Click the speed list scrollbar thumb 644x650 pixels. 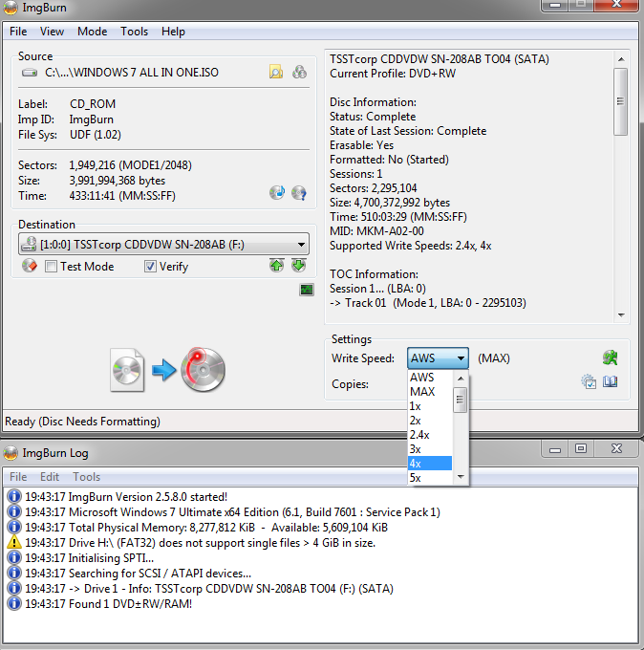460,400
